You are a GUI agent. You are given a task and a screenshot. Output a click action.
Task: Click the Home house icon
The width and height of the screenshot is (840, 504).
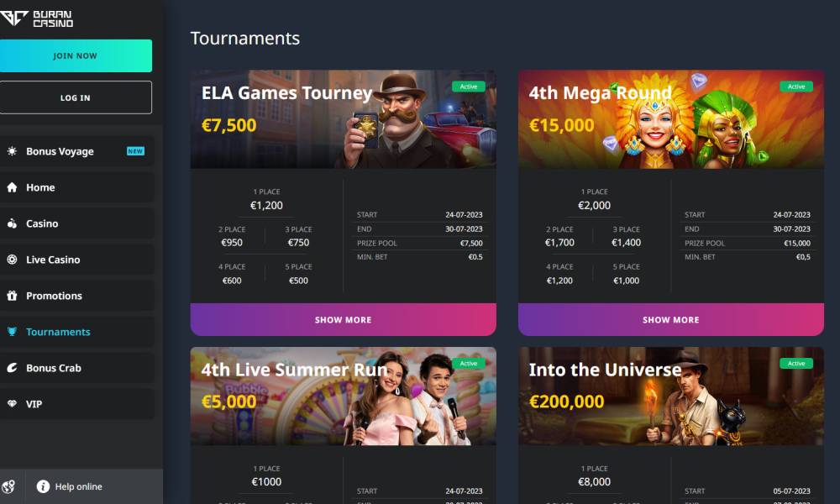(x=12, y=187)
